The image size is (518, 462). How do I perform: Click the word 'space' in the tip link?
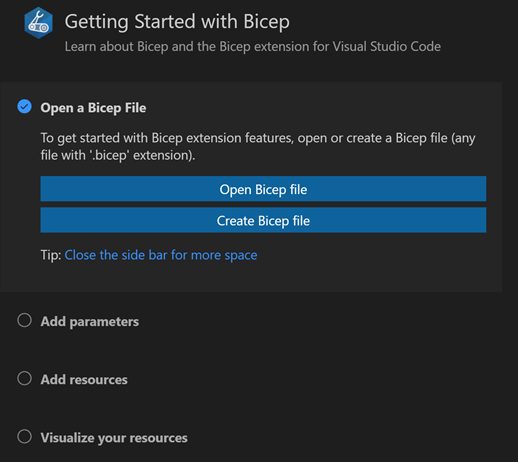241,256
